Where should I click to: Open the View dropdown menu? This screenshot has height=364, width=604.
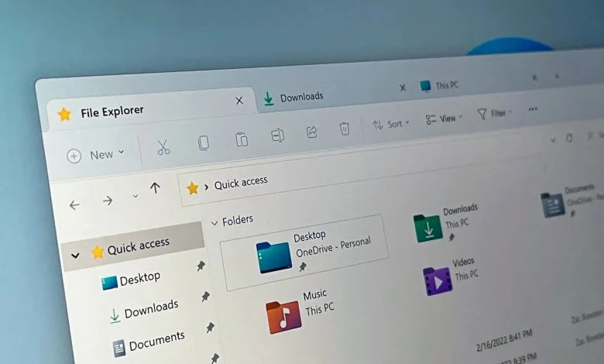pyautogui.click(x=444, y=118)
